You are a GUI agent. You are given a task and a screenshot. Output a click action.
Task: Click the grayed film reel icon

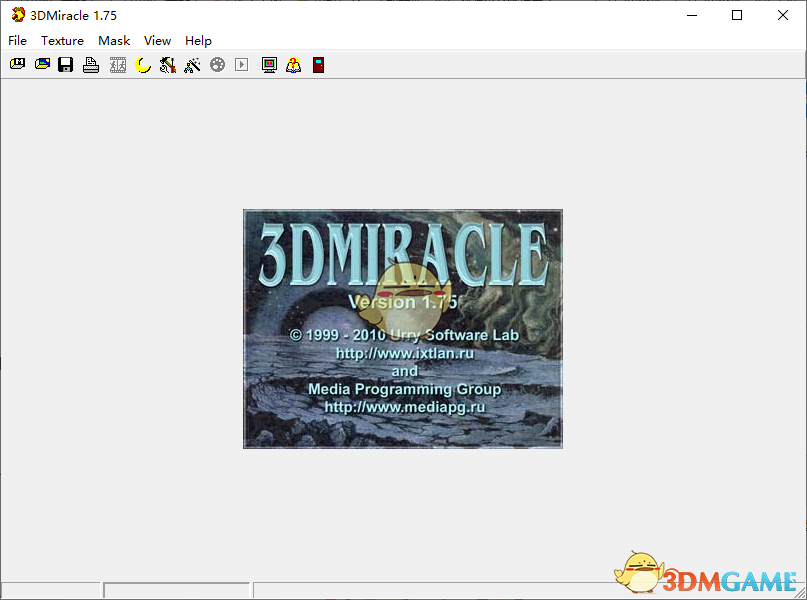[217, 65]
